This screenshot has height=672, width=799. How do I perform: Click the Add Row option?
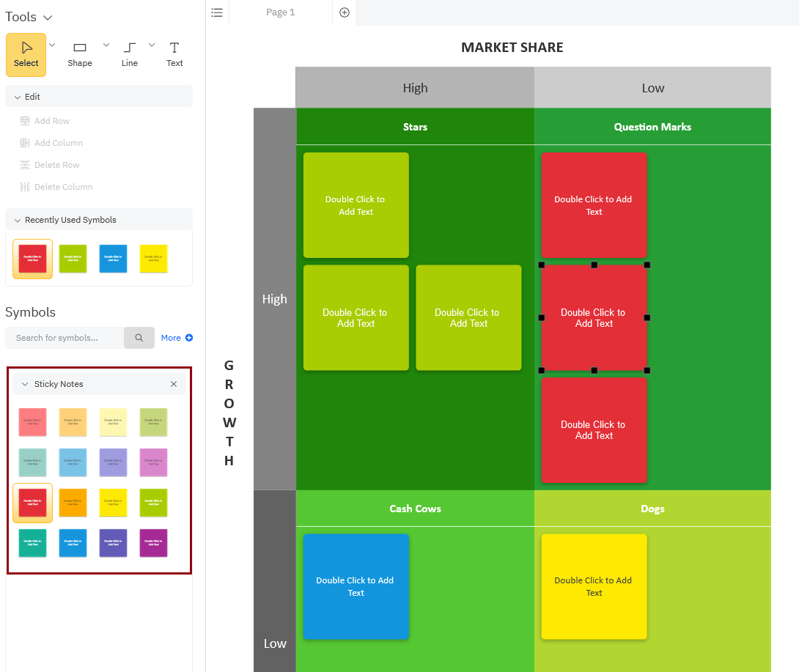(x=51, y=121)
